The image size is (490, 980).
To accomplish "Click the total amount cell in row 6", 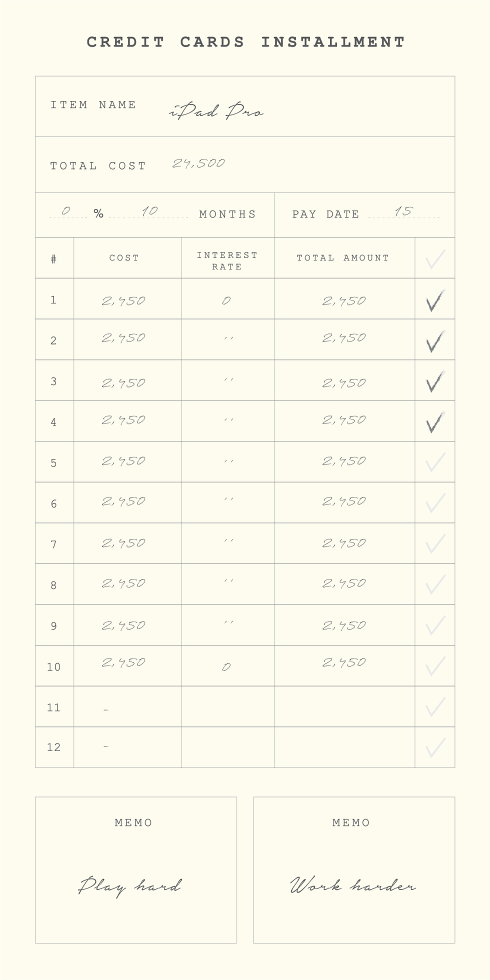I will 344,501.
